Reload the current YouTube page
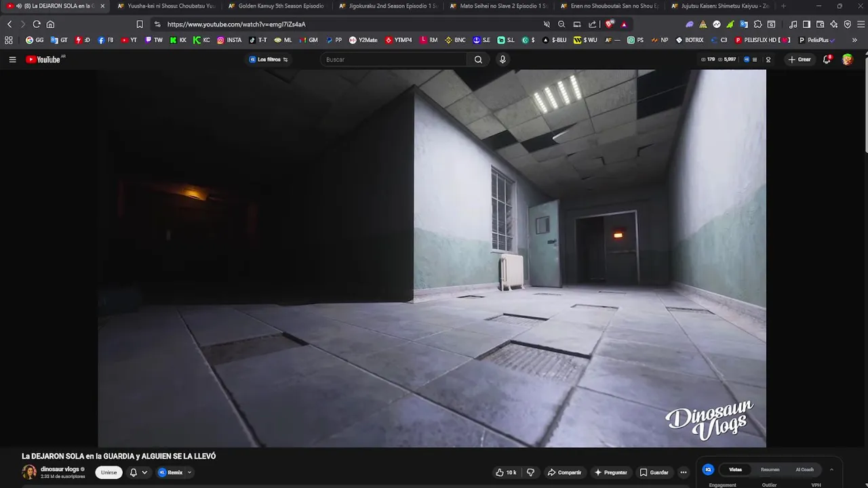 37,24
